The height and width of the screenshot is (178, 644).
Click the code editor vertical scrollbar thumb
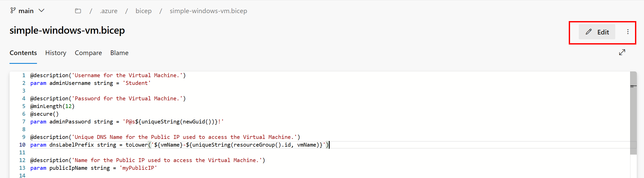[633, 113]
